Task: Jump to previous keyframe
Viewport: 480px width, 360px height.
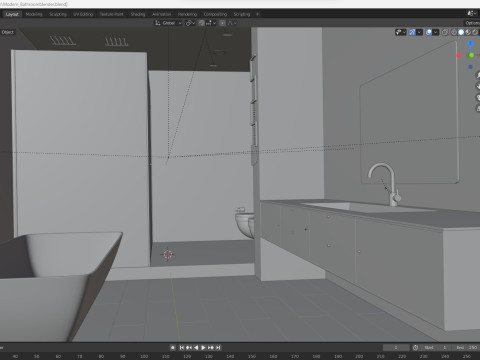Action: pos(189,347)
